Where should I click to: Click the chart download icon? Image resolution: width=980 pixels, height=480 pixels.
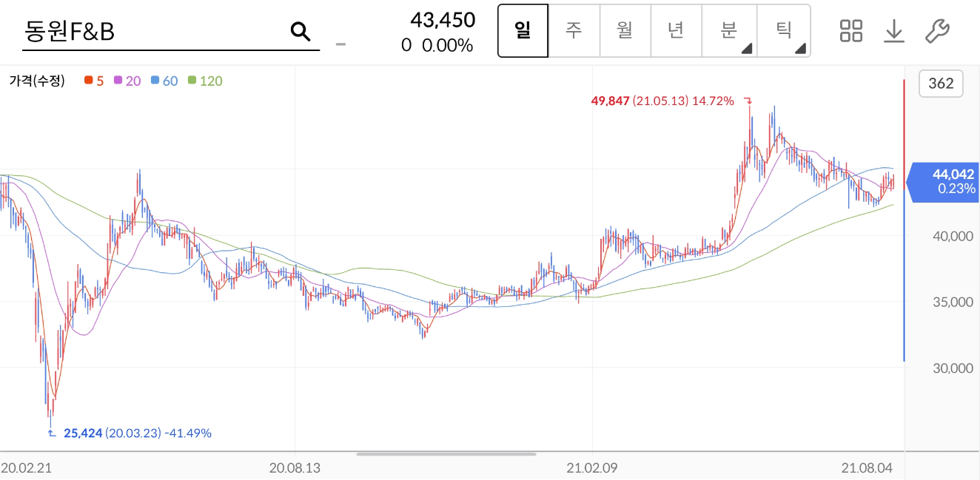[894, 31]
